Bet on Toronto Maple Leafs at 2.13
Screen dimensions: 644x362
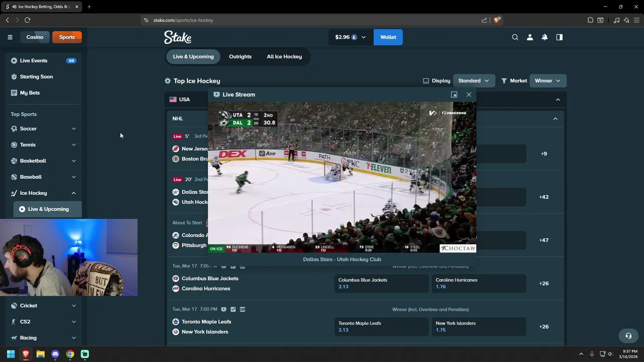click(x=381, y=327)
